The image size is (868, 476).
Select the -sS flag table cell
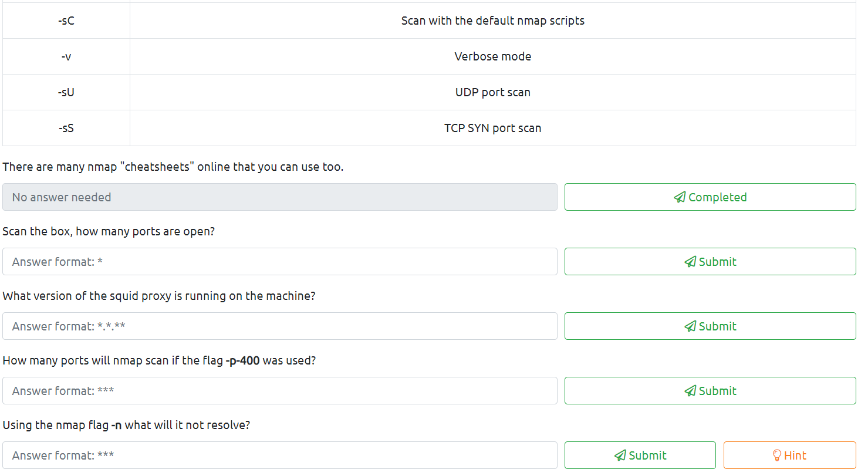(66, 128)
